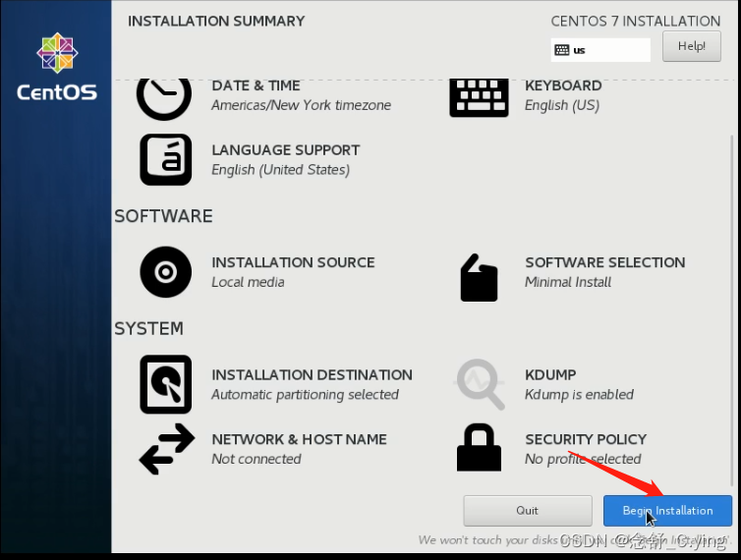Click Kdump is enabled text
The height and width of the screenshot is (560, 741).
coord(579,395)
